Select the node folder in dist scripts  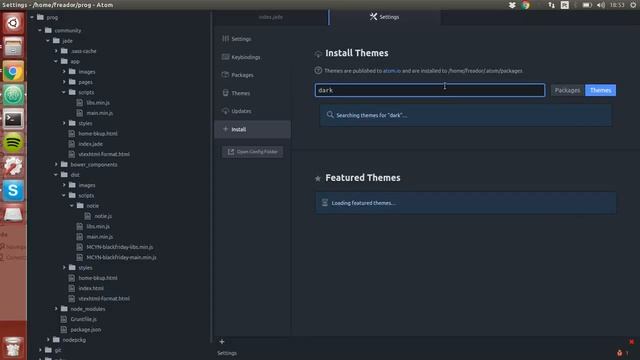(x=93, y=206)
